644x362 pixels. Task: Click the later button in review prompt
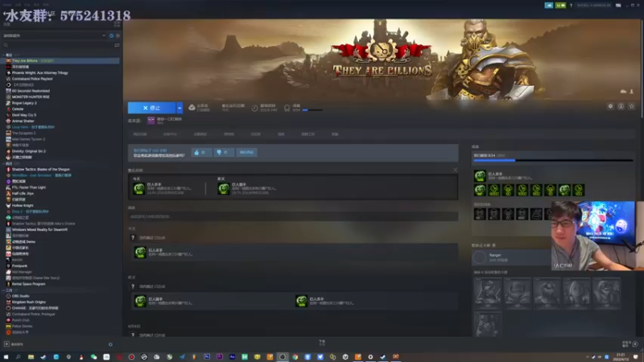point(246,152)
